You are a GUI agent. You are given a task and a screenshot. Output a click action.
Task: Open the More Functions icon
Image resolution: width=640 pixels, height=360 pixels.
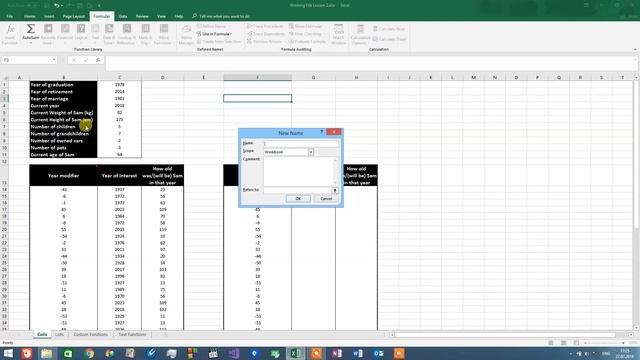163,34
